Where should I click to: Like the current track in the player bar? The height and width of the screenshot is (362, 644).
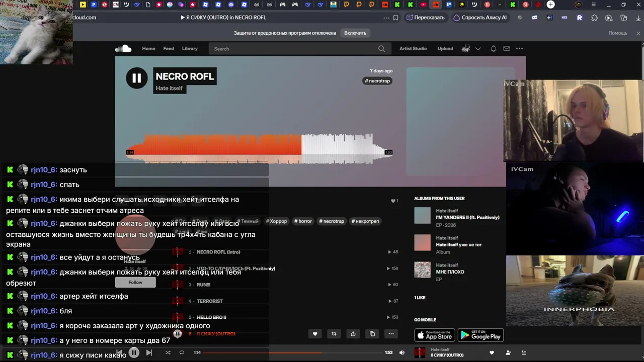pos(492,353)
